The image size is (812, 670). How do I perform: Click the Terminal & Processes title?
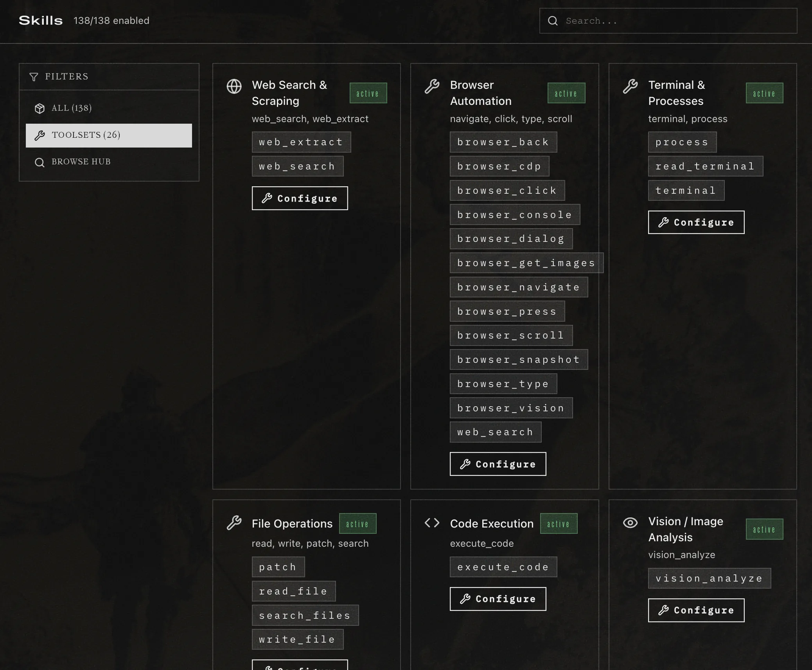tap(677, 93)
